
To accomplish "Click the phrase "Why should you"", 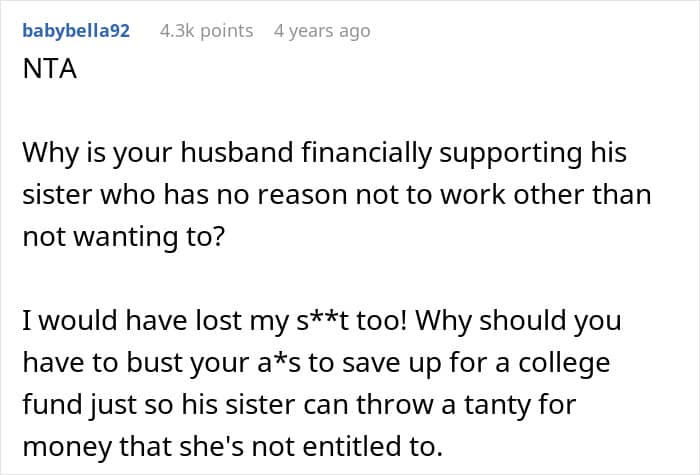I will point(518,321).
